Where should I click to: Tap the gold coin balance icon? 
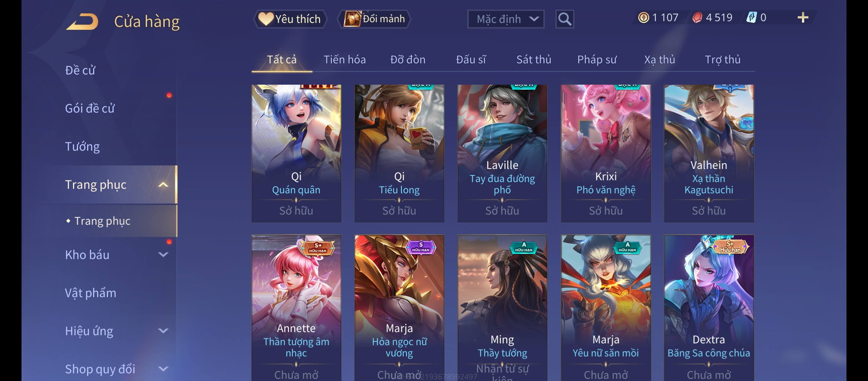(644, 18)
